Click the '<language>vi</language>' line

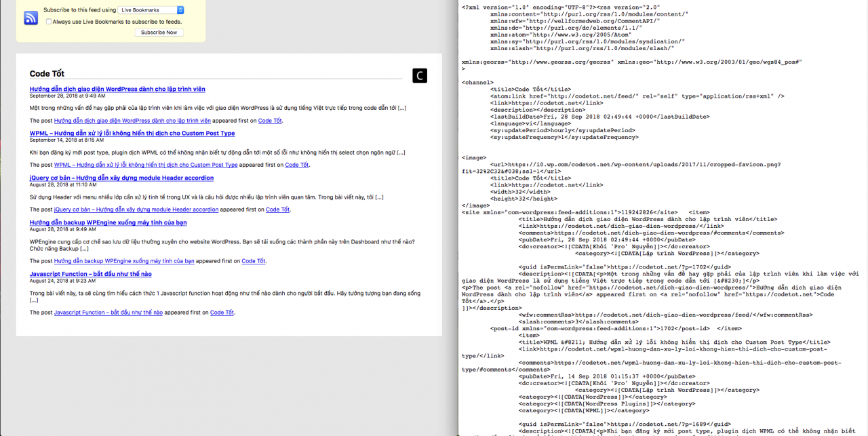pos(529,123)
